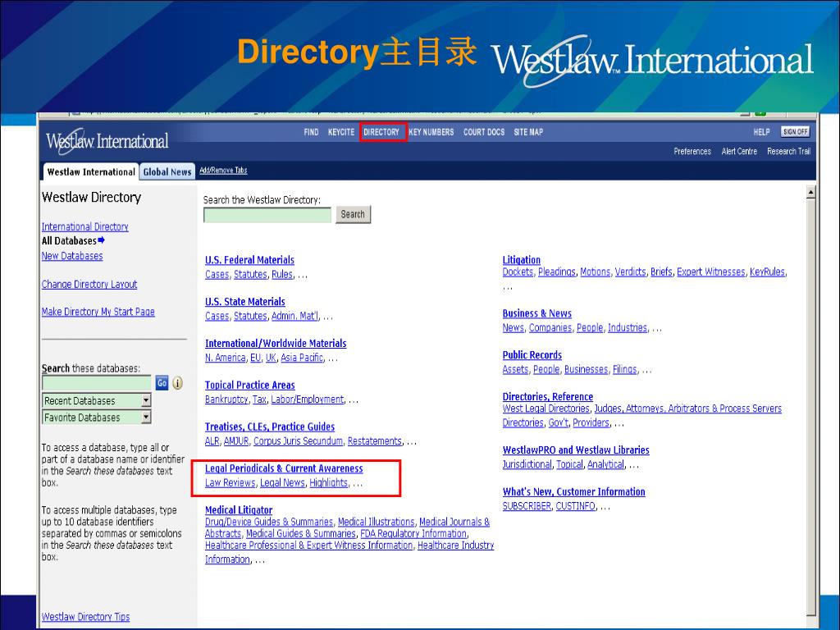Open Alert Centre
The image size is (840, 630).
[739, 152]
